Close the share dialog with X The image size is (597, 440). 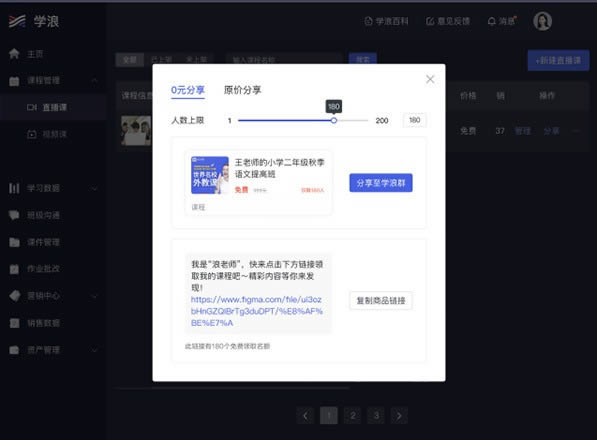click(430, 79)
